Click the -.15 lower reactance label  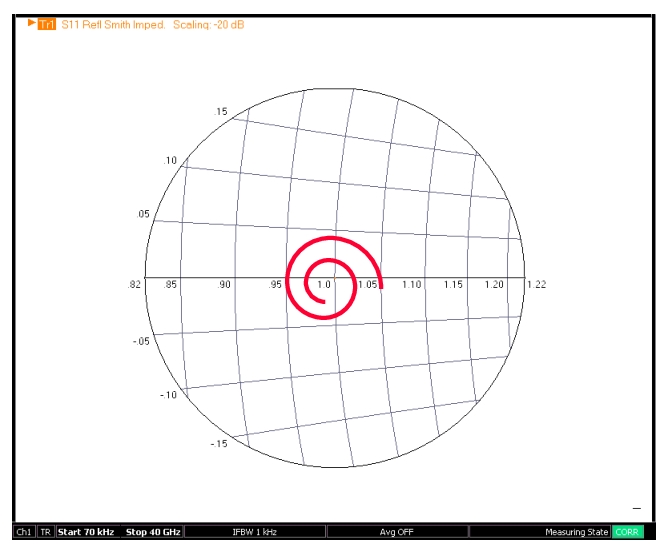click(x=219, y=444)
